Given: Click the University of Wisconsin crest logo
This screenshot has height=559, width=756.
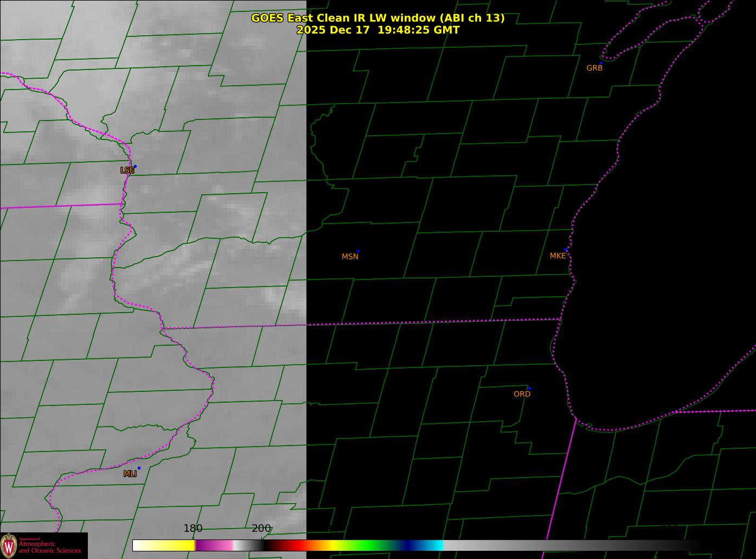Looking at the screenshot, I should pos(9,545).
